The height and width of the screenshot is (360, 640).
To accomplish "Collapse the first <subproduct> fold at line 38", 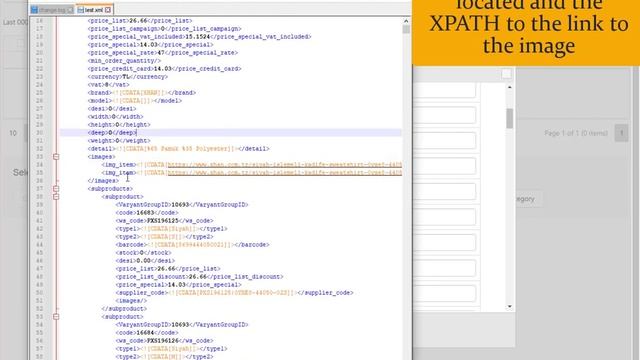I will 56,197.
